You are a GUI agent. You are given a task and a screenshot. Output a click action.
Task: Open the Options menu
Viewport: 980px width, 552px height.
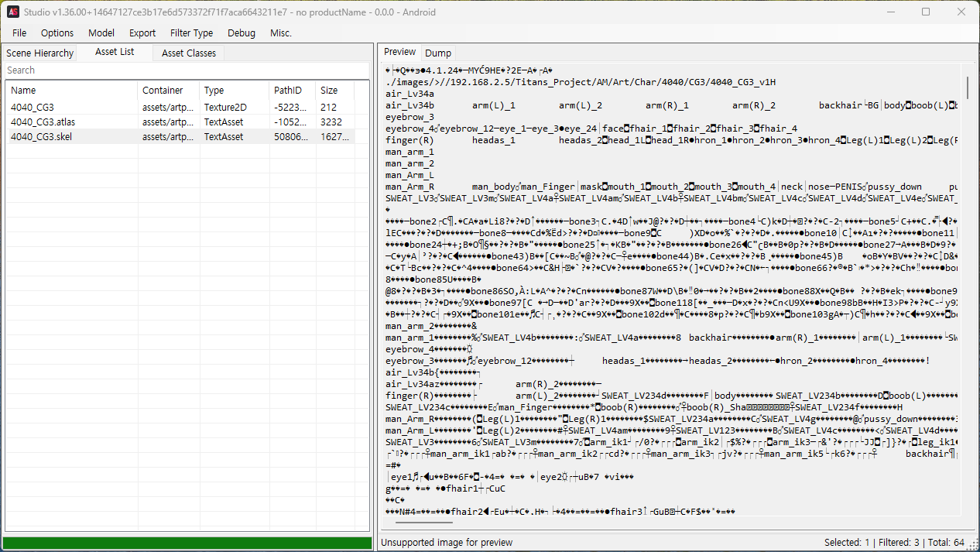(x=57, y=33)
